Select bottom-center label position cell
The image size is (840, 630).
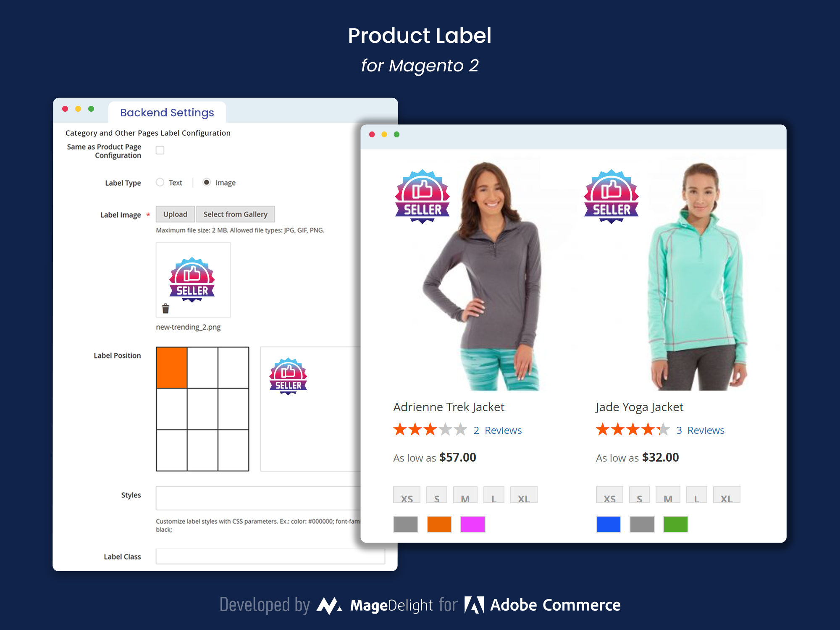click(202, 450)
